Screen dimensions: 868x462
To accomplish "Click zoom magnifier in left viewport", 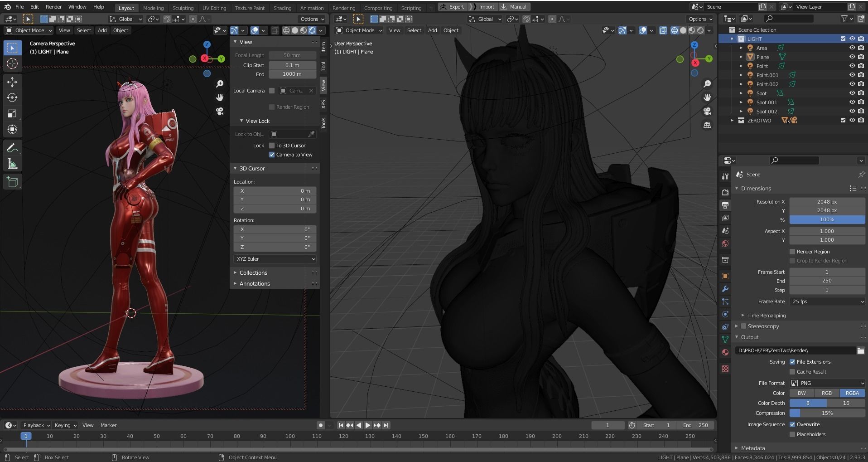I will 220,84.
